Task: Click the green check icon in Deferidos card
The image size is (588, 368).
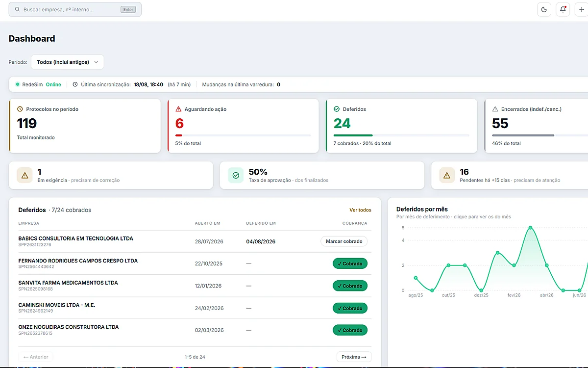Action: click(337, 109)
